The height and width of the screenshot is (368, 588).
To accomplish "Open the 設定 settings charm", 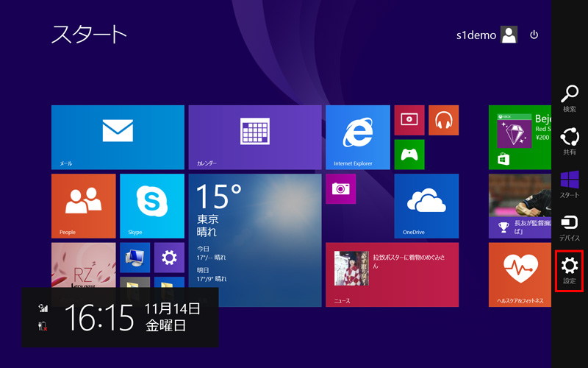I will (569, 271).
